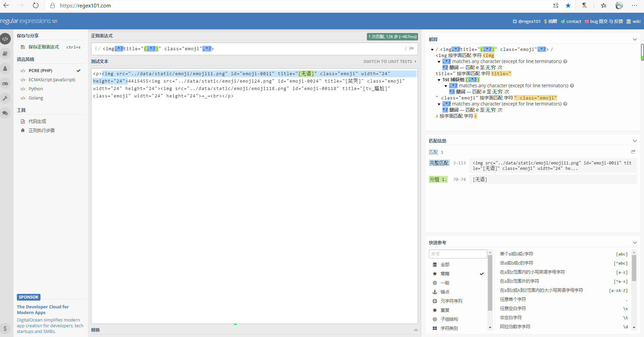The width and height of the screenshot is (644, 337).
Task: Select 常用 category in quick reference
Action: tap(445, 274)
